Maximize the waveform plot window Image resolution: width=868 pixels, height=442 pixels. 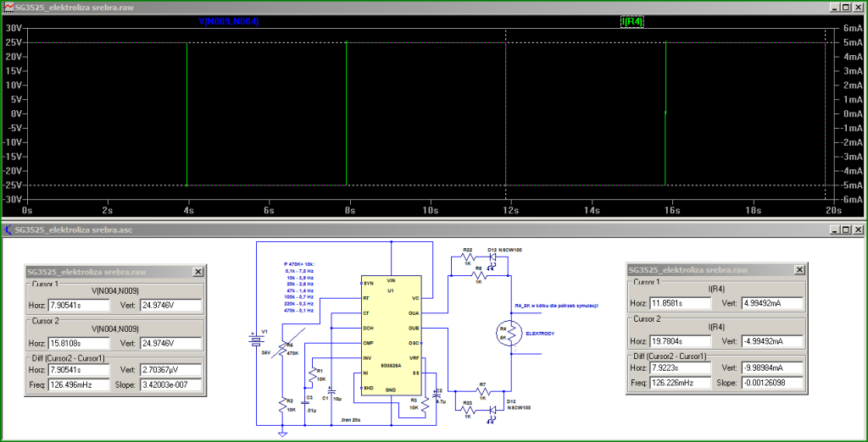[x=844, y=6]
